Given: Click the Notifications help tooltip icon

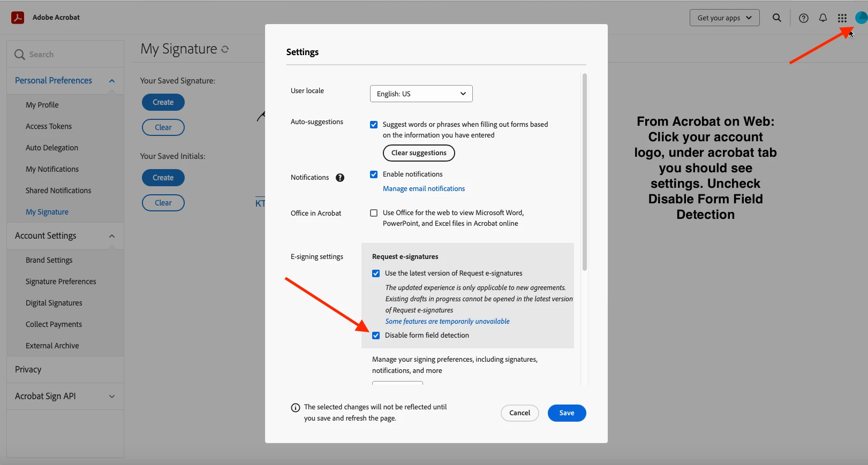Looking at the screenshot, I should coord(340,178).
